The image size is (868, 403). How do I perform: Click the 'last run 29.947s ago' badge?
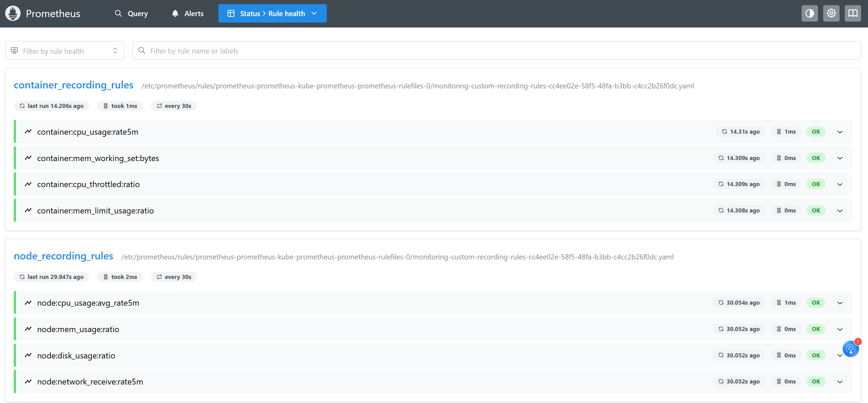(51, 277)
